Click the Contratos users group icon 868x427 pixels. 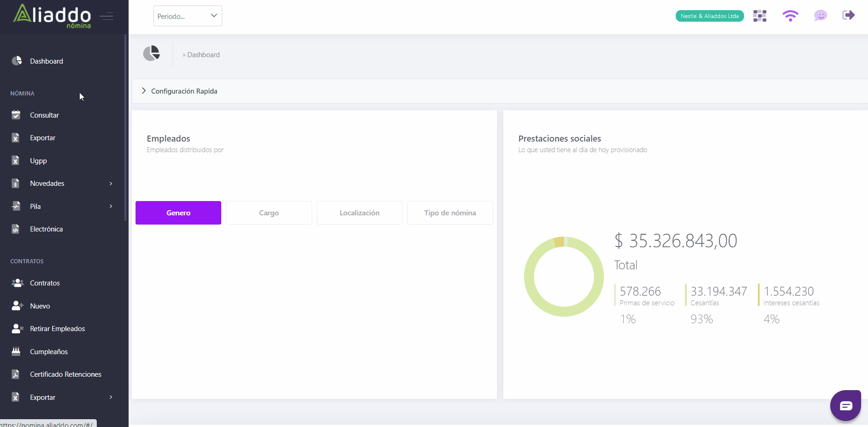[18, 283]
